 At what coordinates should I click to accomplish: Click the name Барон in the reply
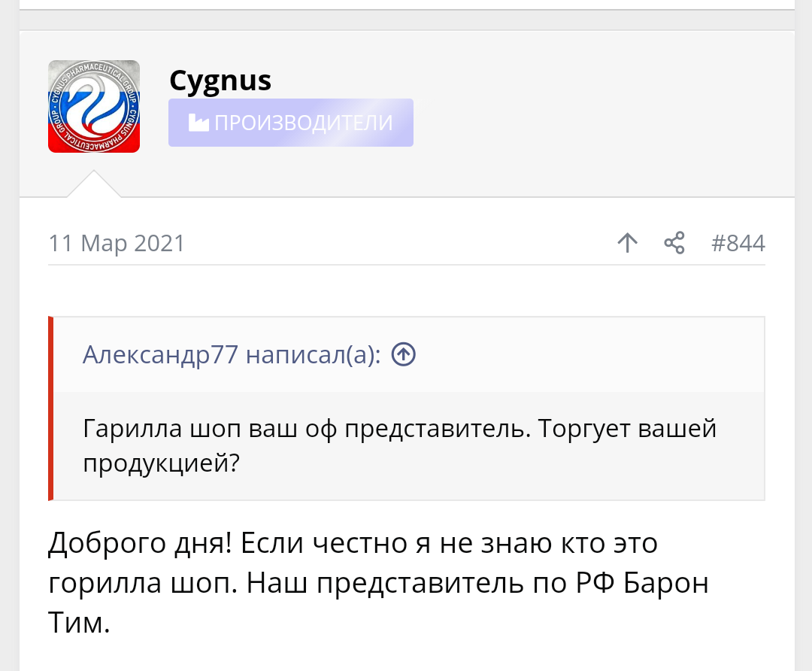pos(667,584)
